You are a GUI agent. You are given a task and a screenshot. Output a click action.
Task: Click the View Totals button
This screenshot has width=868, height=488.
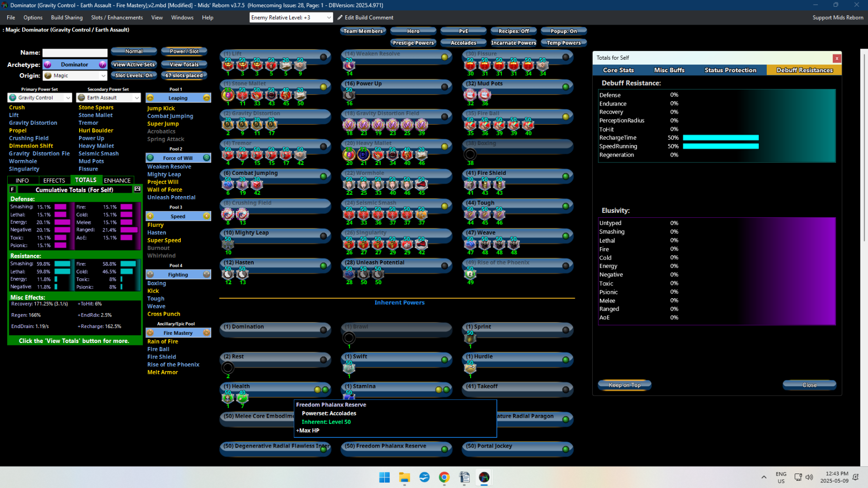pos(184,64)
